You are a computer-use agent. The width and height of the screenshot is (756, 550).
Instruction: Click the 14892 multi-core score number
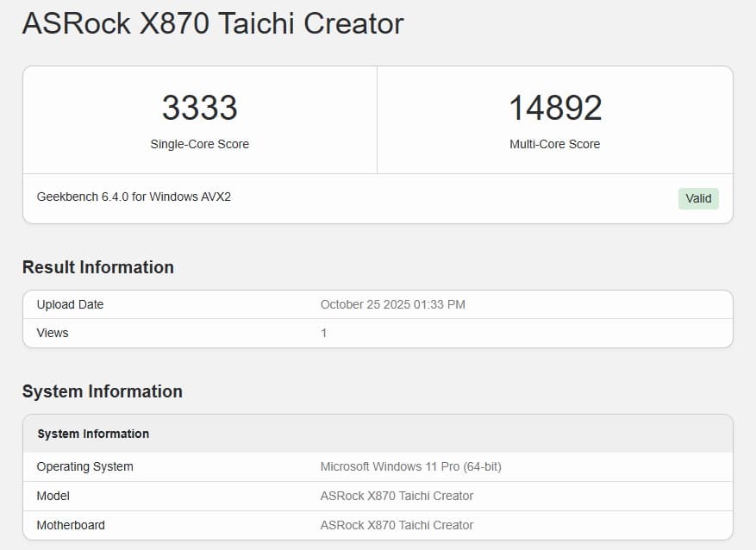(x=554, y=109)
